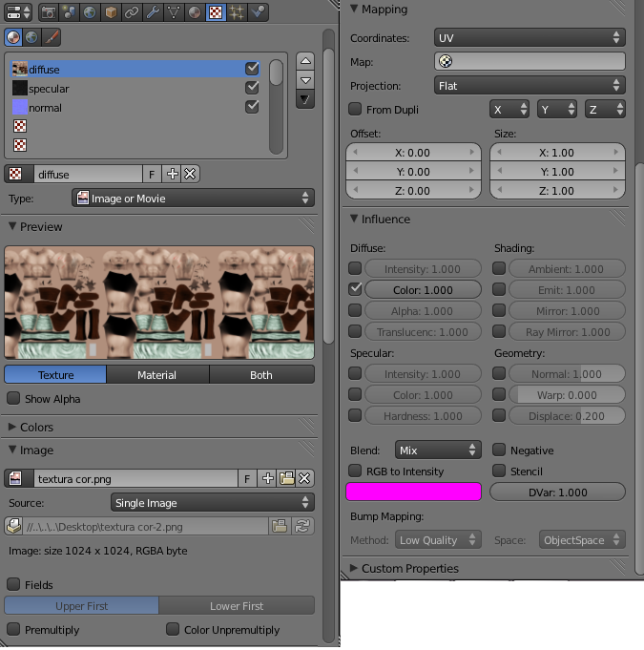Show world textures context button
The width and height of the screenshot is (644, 650).
tap(31, 37)
